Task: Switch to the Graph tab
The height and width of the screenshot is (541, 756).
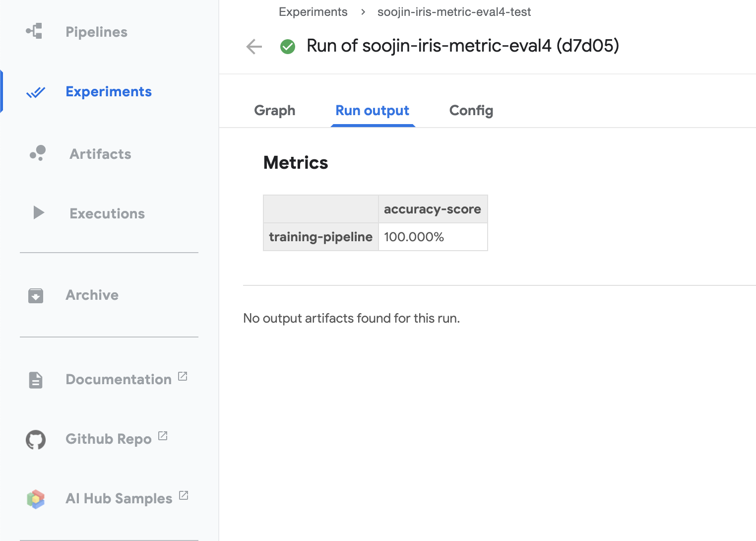Action: pyautogui.click(x=274, y=110)
